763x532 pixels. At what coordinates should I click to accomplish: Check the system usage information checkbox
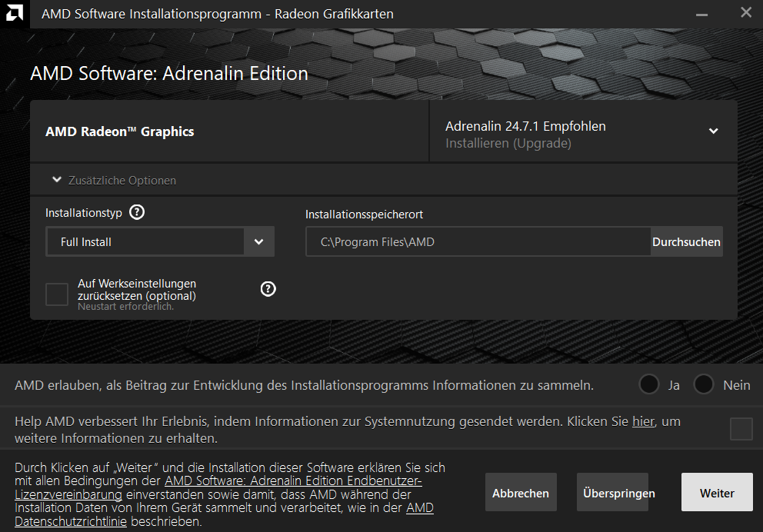pos(741,430)
